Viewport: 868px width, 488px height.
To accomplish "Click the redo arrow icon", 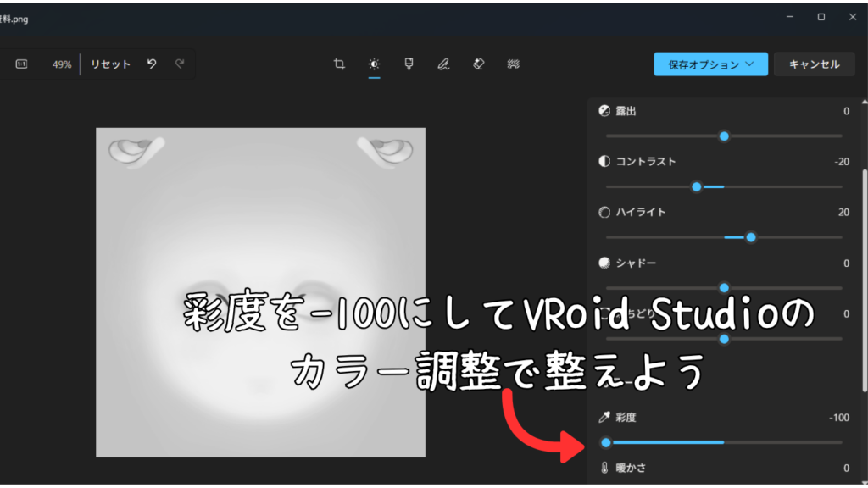I will (180, 64).
